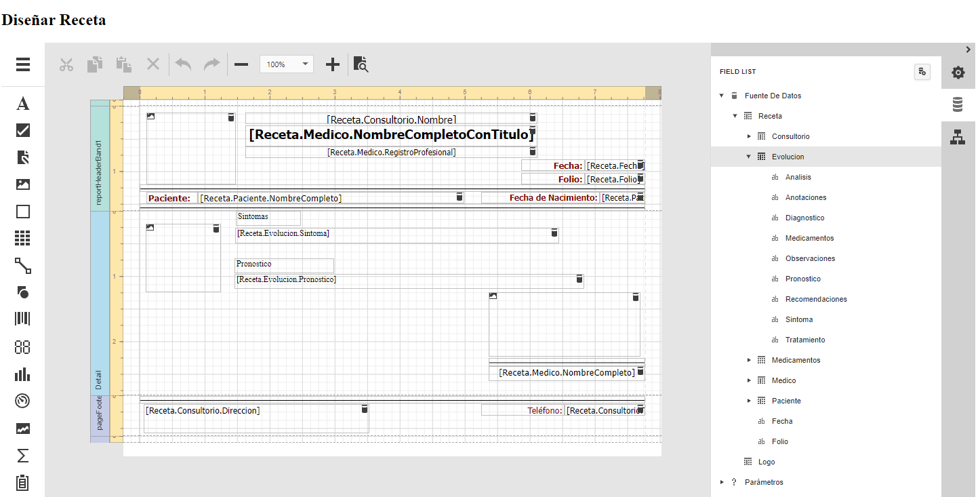Image resolution: width=980 pixels, height=497 pixels.
Task: Click the Redo arrow
Action: (x=213, y=64)
